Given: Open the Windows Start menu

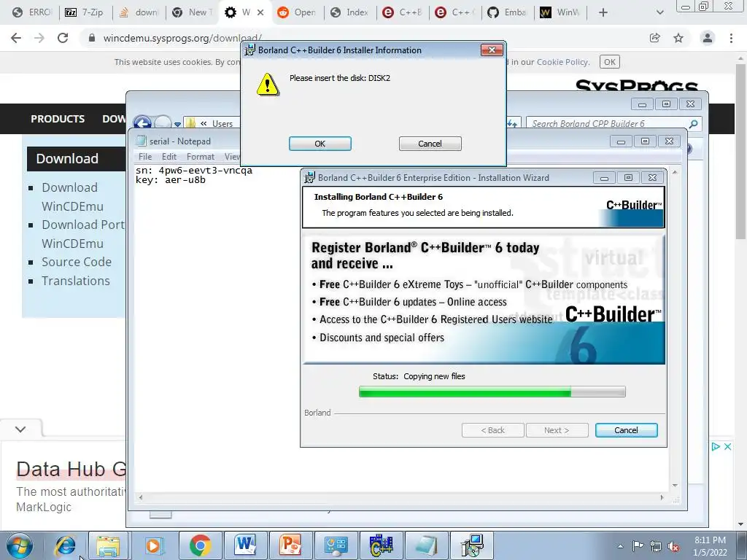Looking at the screenshot, I should [20, 545].
